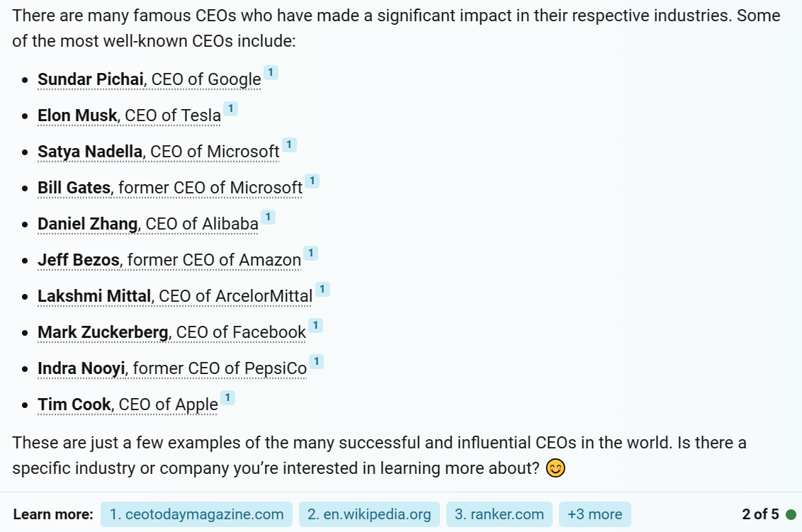Click citation marker after Bill Gates entry
Image resolution: width=802 pixels, height=532 pixels.
[312, 181]
